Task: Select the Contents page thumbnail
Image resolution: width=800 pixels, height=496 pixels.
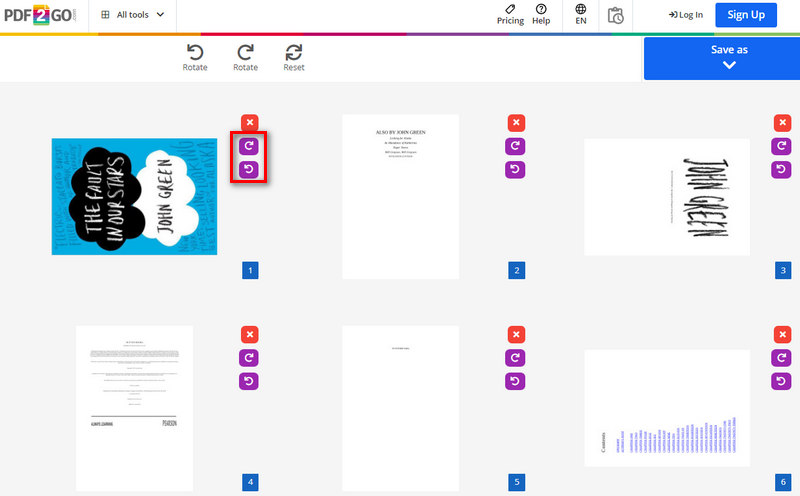Action: (x=667, y=408)
